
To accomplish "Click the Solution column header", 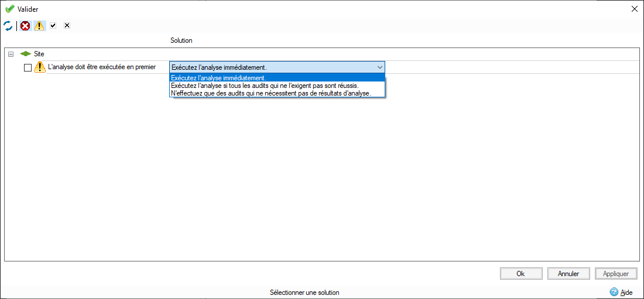I will (181, 40).
